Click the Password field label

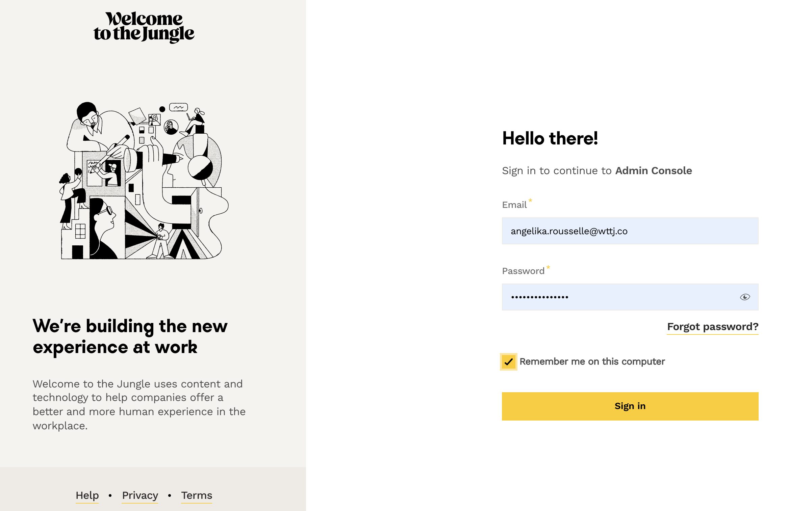[523, 271]
